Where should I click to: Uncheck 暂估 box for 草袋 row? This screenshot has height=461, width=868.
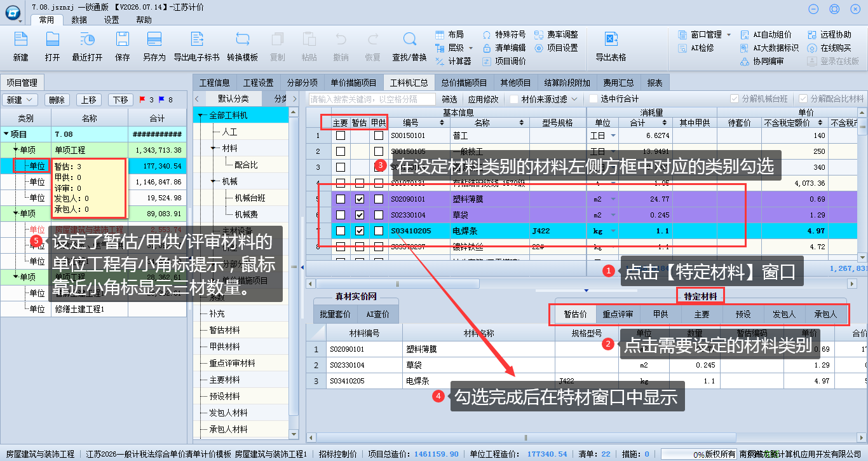360,215
